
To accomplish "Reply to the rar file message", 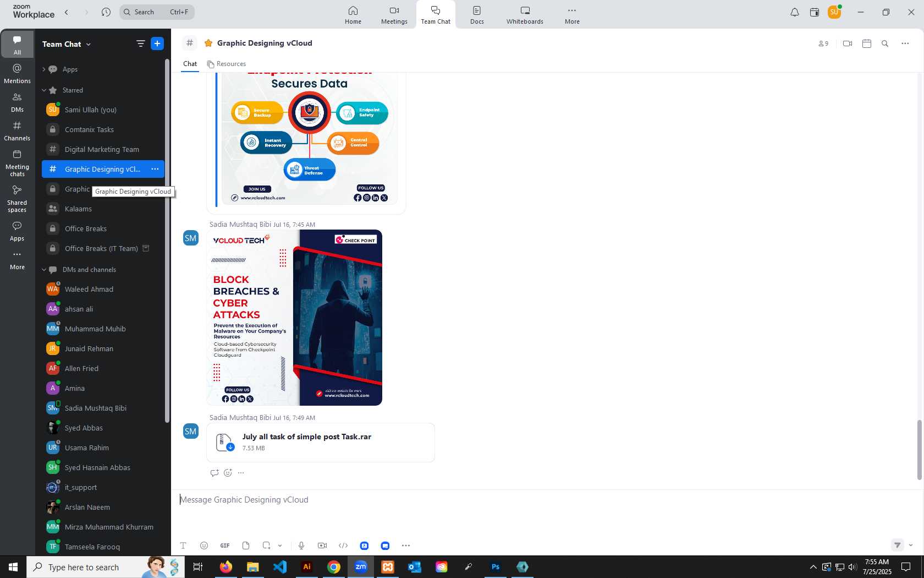I will tap(215, 473).
